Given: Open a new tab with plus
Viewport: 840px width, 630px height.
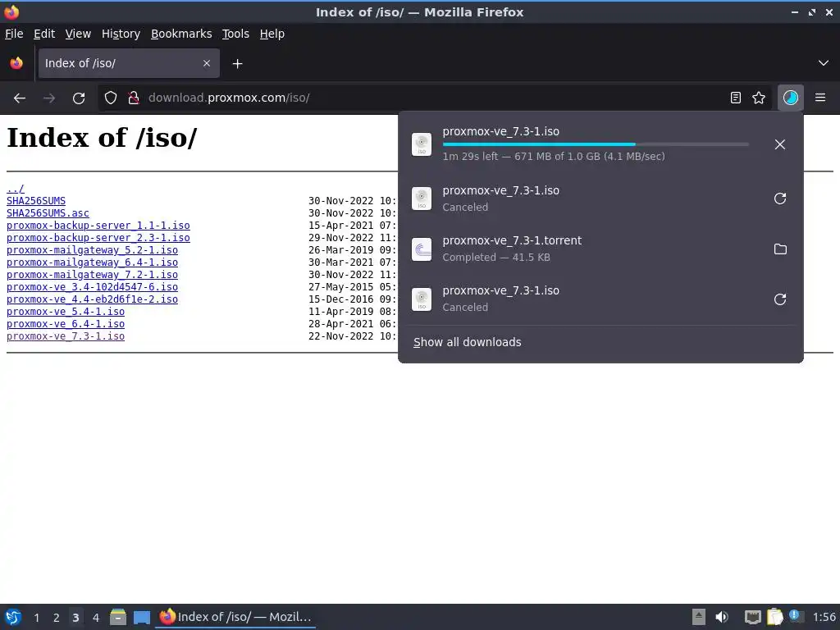Looking at the screenshot, I should click(237, 64).
